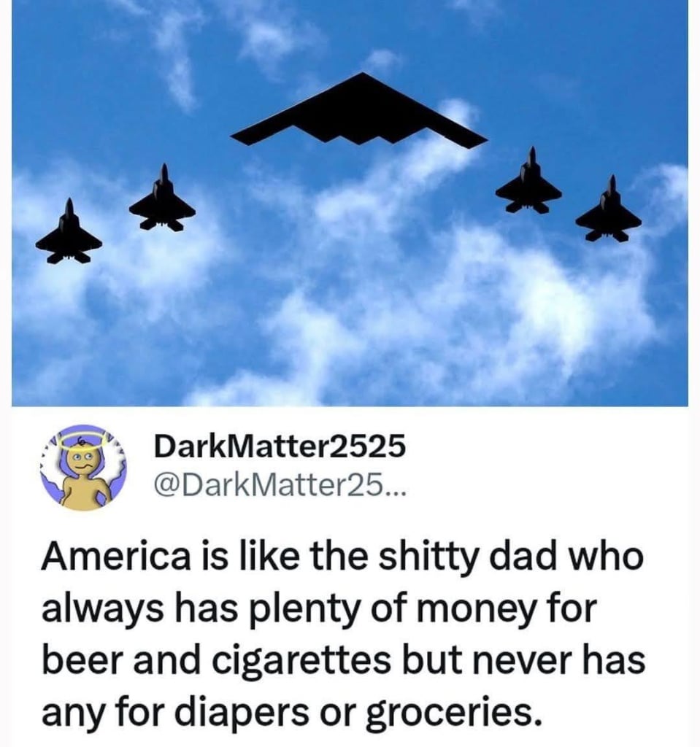Click the DarkMatter2525 profile avatar

pos(83,468)
